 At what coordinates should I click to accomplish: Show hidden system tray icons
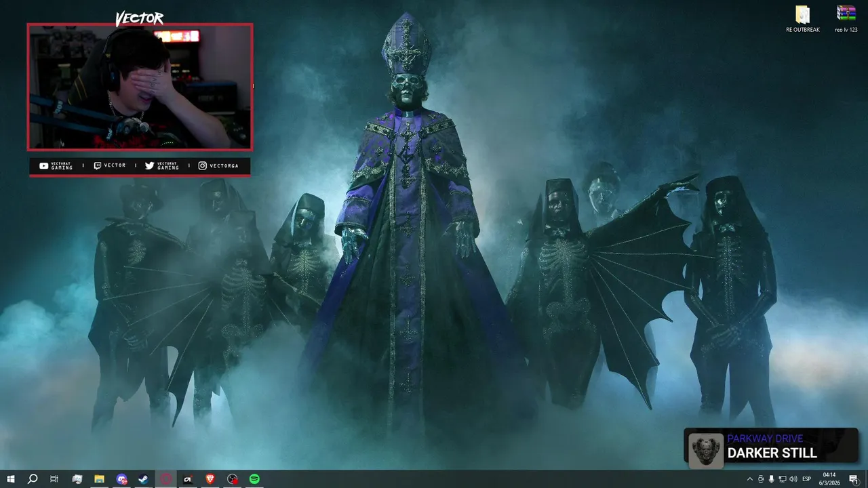coord(749,479)
